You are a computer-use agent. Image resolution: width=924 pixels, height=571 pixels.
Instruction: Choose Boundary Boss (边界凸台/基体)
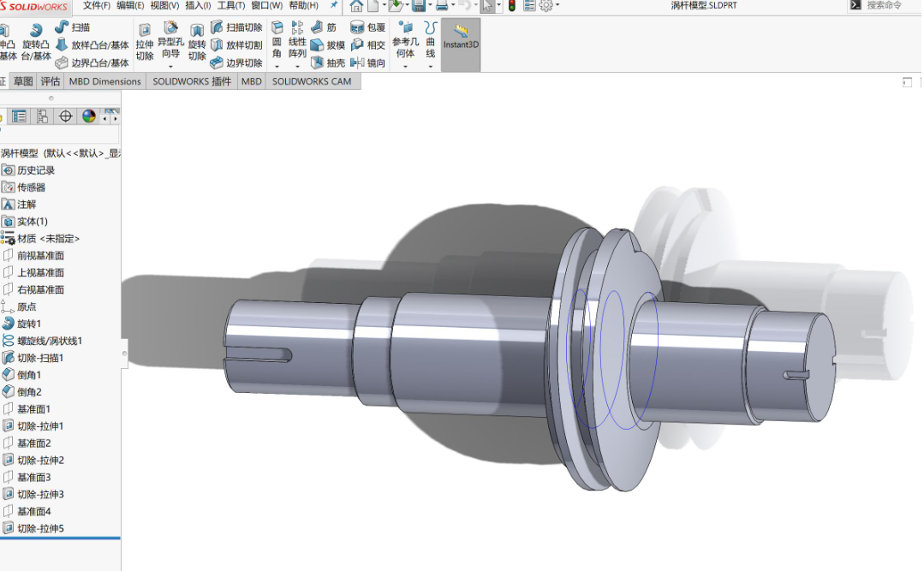pyautogui.click(x=92, y=62)
